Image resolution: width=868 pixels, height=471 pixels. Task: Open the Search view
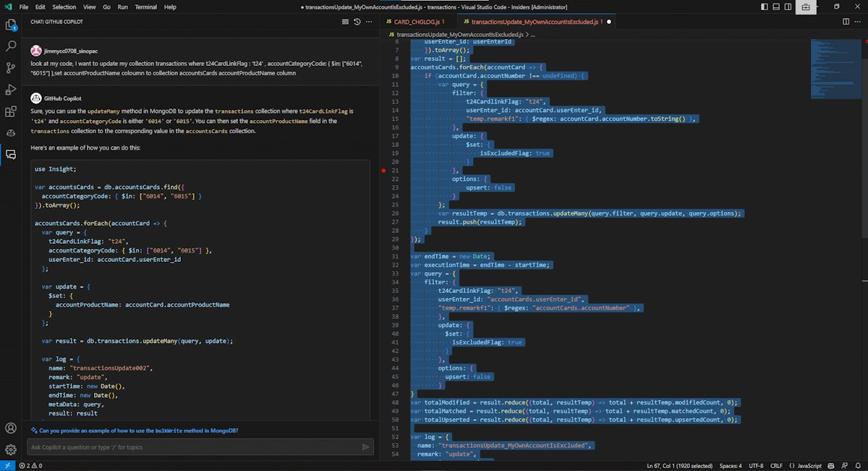(11, 46)
